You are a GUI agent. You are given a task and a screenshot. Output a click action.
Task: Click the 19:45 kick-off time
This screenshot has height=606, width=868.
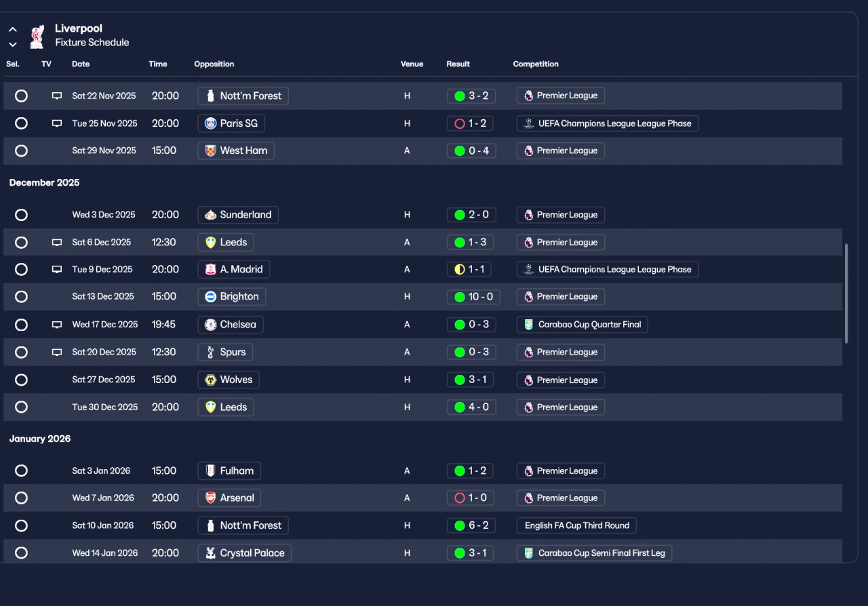163,325
